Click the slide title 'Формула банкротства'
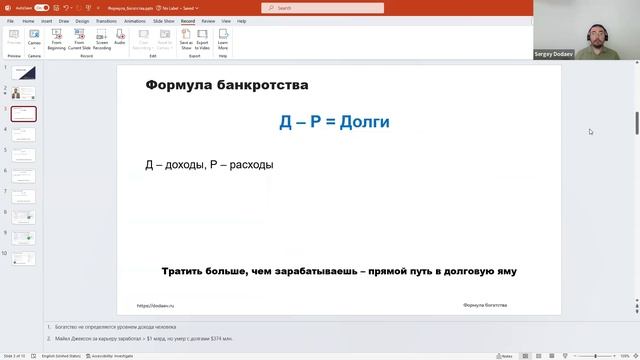 pos(227,85)
